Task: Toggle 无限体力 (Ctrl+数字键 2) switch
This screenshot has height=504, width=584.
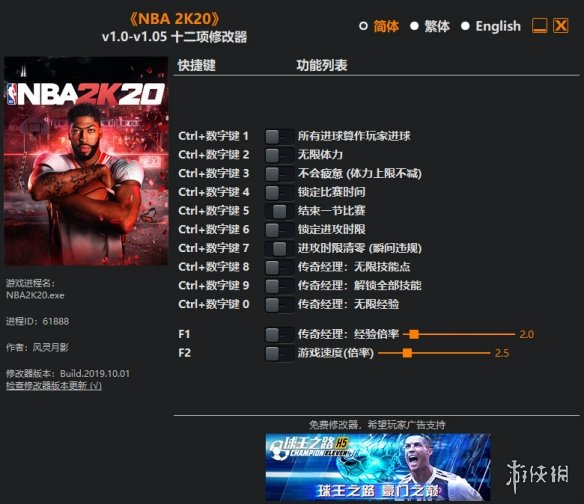Action: [279, 155]
